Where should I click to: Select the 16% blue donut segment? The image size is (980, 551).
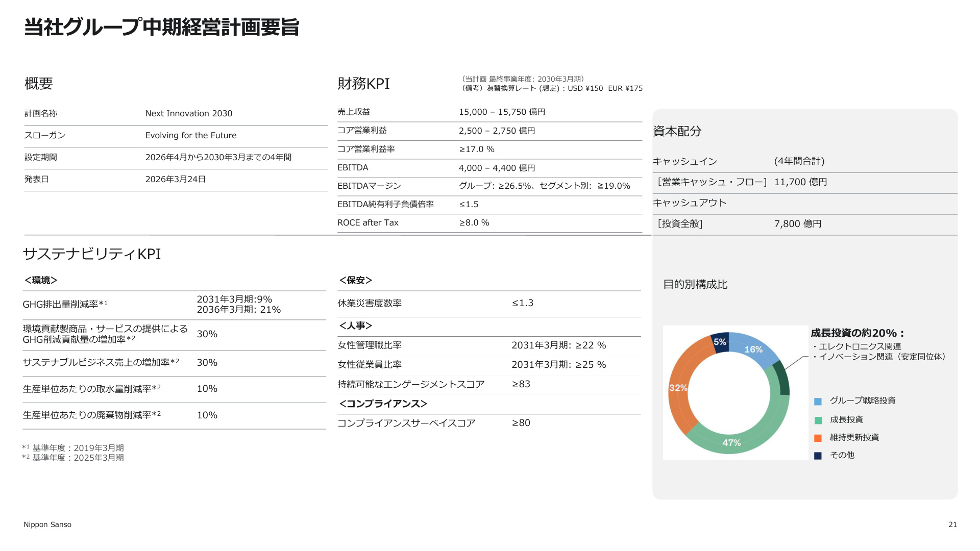753,349
